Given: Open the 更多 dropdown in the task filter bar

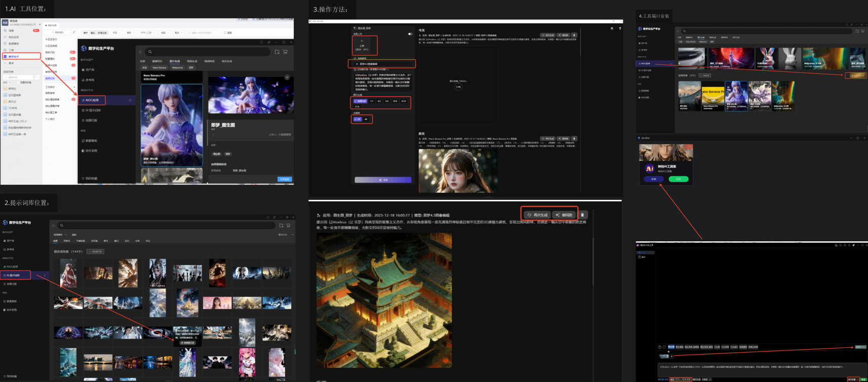Looking at the screenshot, I should pos(178,32).
